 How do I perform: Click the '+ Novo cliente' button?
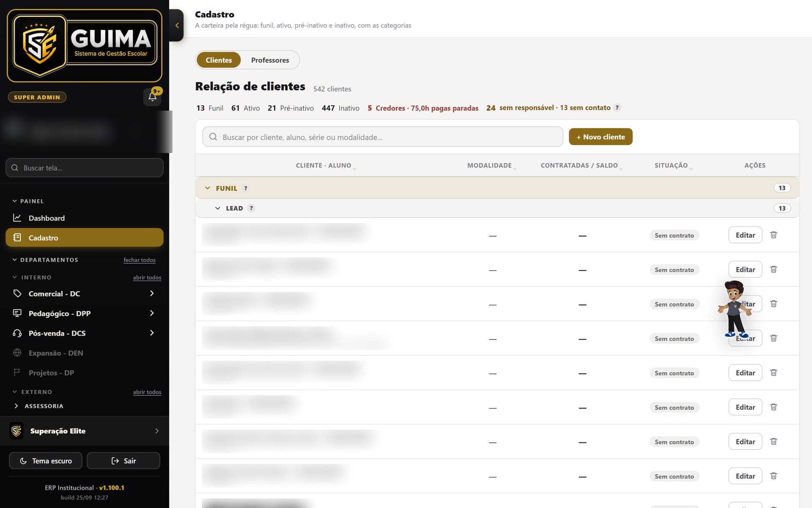[x=601, y=137]
